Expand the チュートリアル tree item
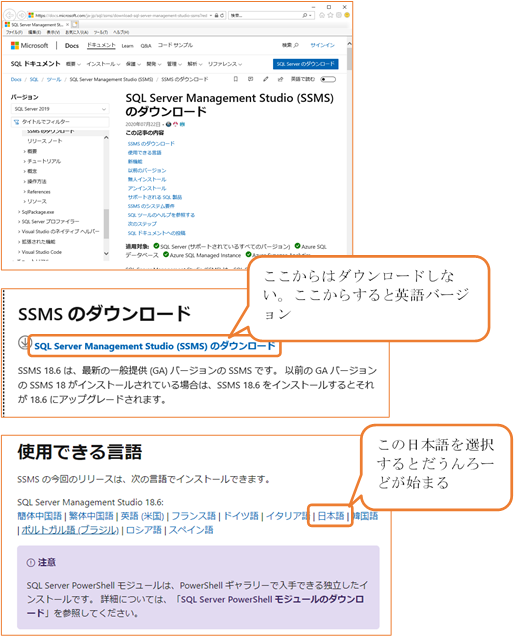516x639 pixels. pos(42,161)
